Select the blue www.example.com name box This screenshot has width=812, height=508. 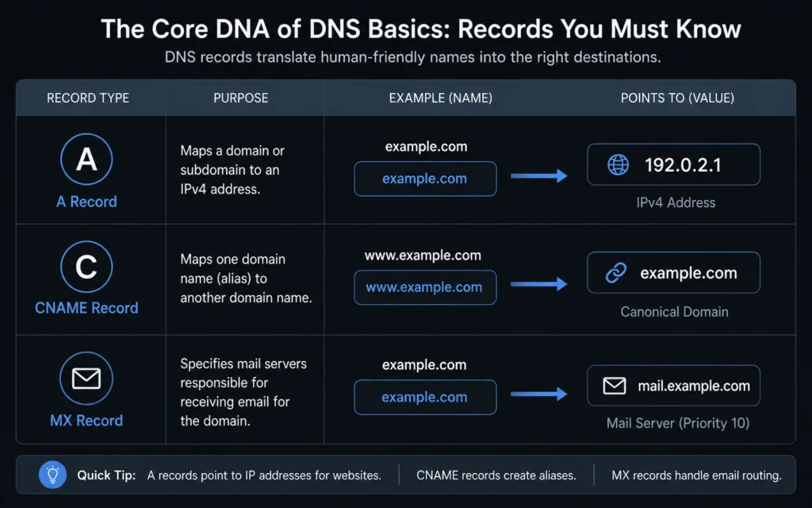point(425,287)
